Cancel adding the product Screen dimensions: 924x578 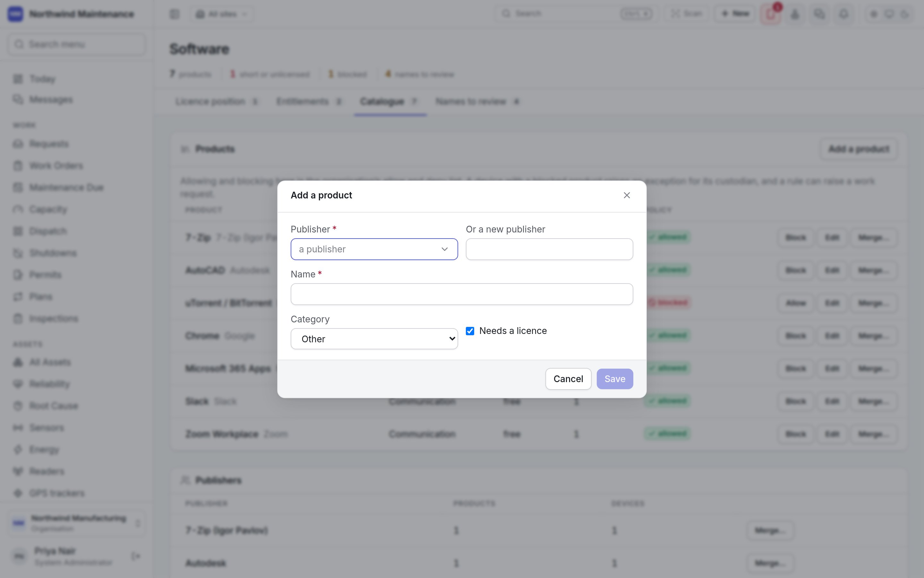(x=568, y=379)
